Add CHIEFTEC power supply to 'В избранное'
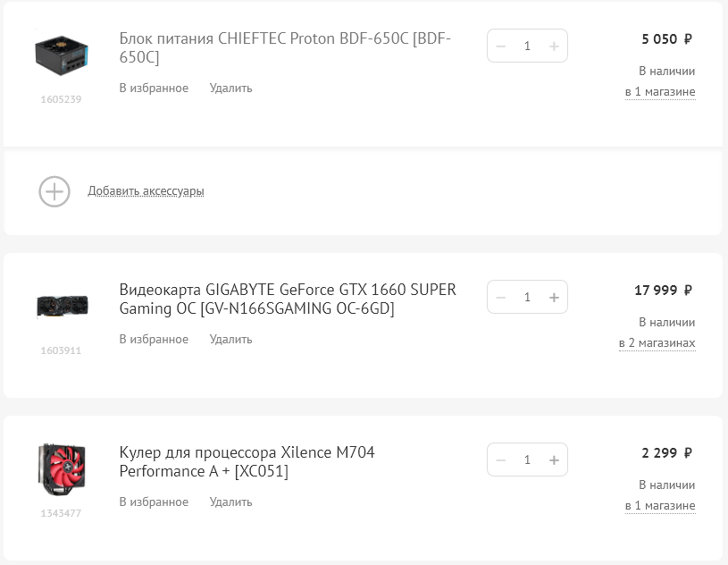The image size is (728, 565). [x=154, y=89]
